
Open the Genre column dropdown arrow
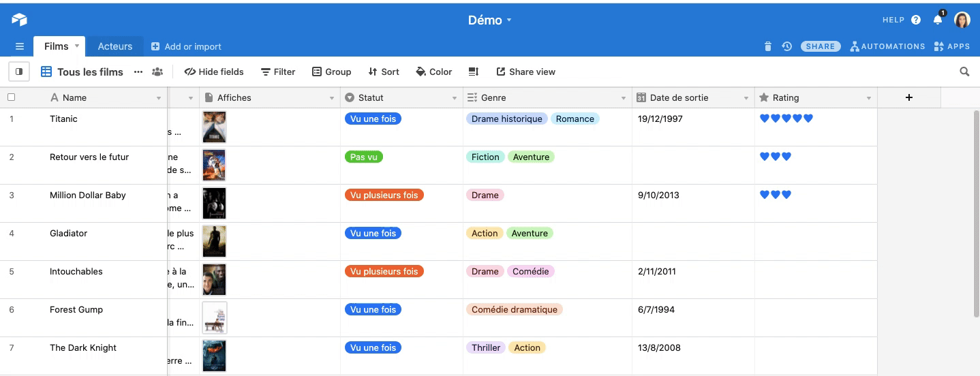click(624, 98)
